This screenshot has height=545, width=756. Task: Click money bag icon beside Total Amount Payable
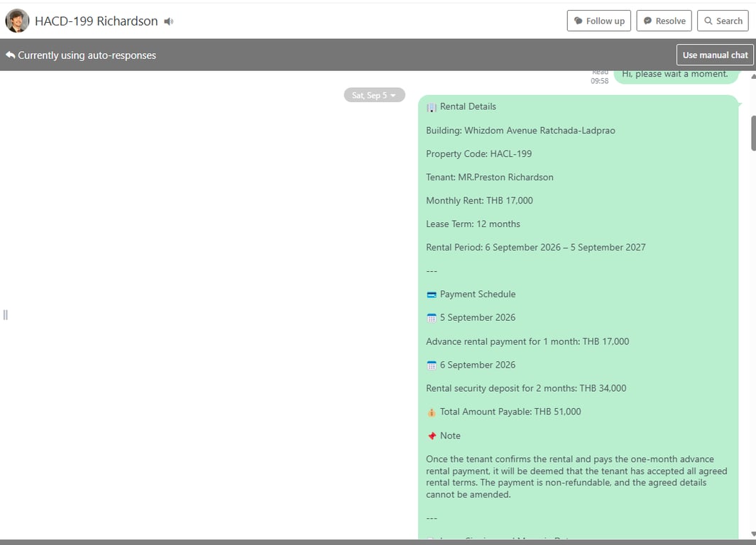pos(432,412)
